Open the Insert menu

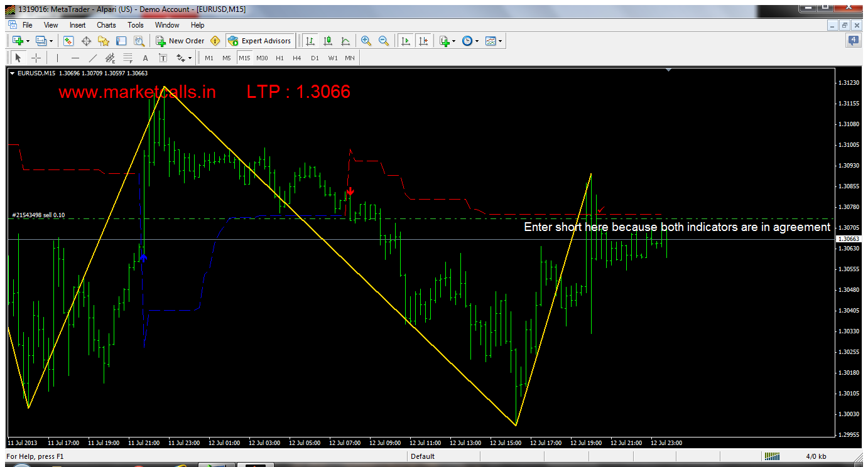click(x=78, y=25)
